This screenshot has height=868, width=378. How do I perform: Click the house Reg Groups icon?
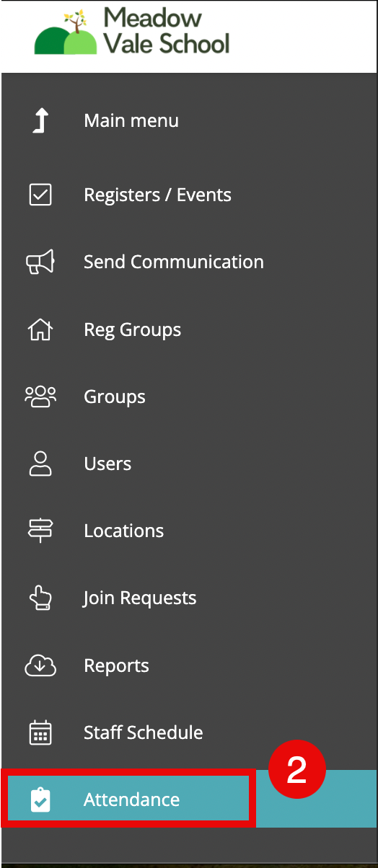tap(40, 329)
